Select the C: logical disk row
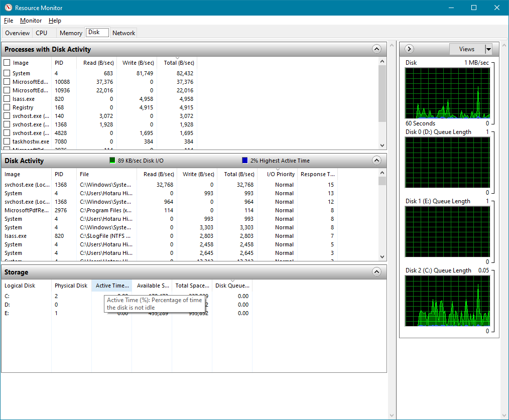The height and width of the screenshot is (420, 509). pos(7,296)
